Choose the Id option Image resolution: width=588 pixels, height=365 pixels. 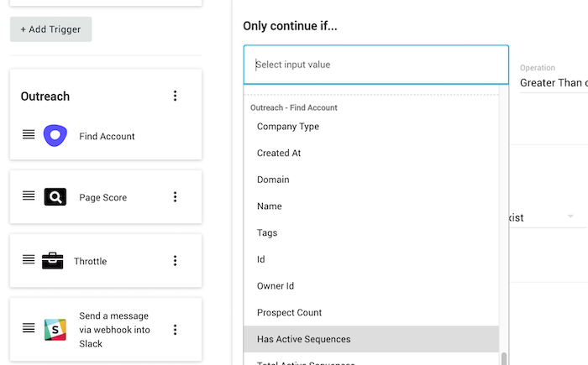pos(371,260)
